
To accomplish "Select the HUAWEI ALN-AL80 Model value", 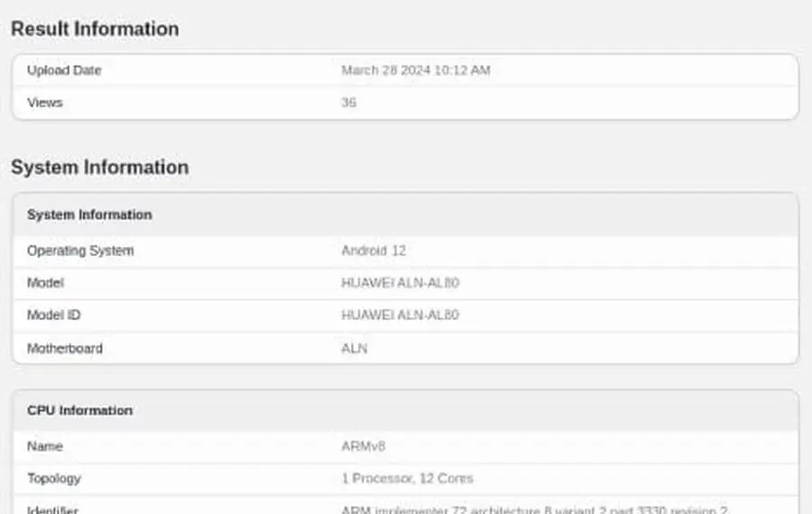I will (401, 283).
